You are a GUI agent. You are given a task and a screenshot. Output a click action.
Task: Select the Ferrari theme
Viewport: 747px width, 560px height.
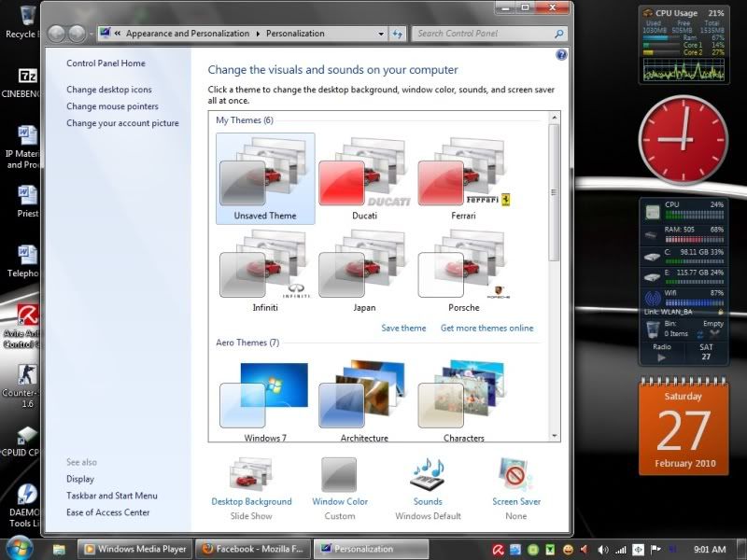[x=463, y=178]
